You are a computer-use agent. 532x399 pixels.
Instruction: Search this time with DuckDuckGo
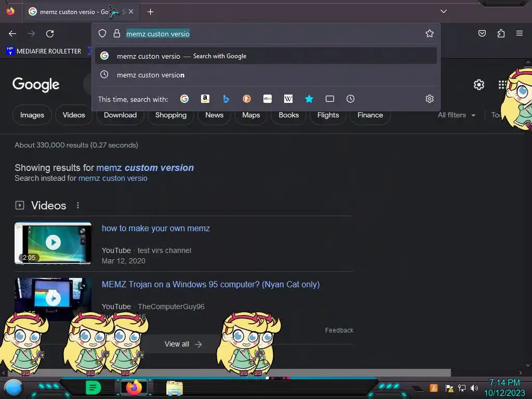tap(247, 99)
